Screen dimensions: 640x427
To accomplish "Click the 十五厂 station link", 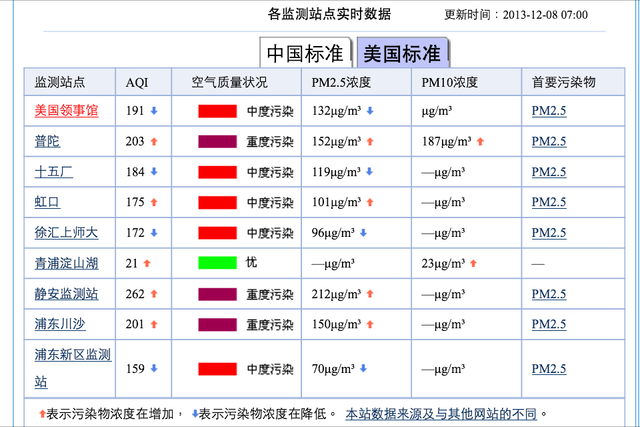I will [x=54, y=172].
